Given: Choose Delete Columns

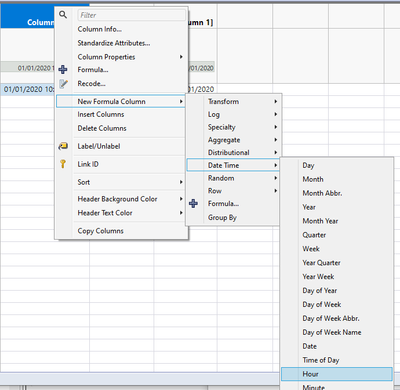Looking at the screenshot, I should tap(102, 128).
